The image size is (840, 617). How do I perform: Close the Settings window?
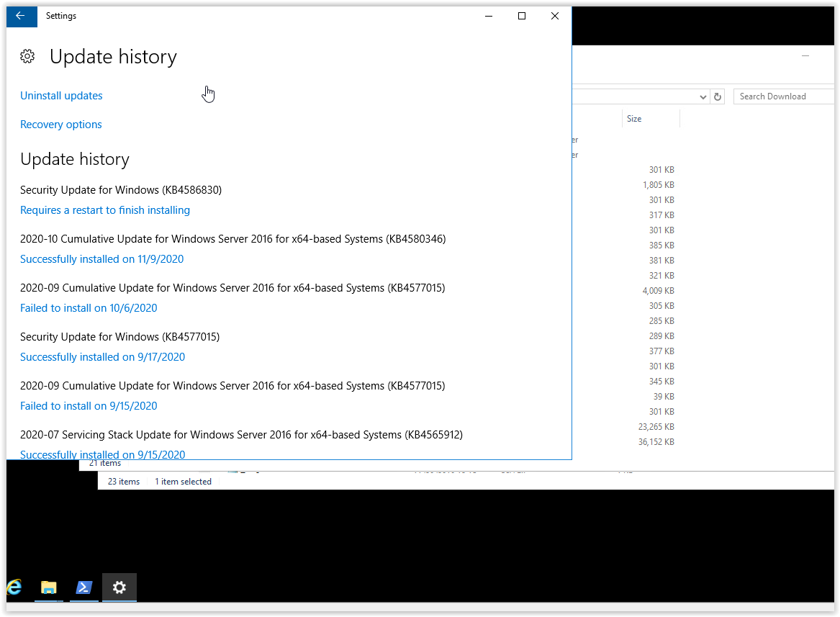point(555,16)
